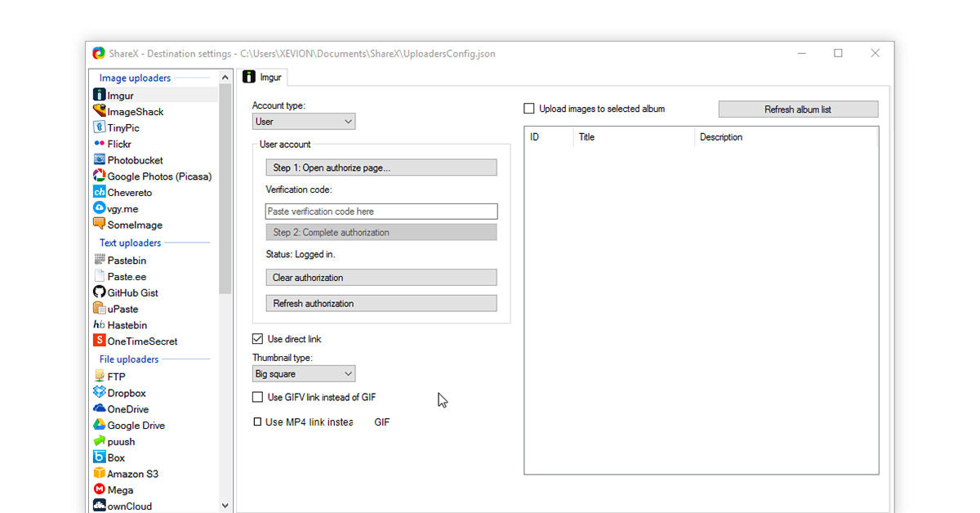This screenshot has width=980, height=513.
Task: Click the verification code input field
Action: 381,212
